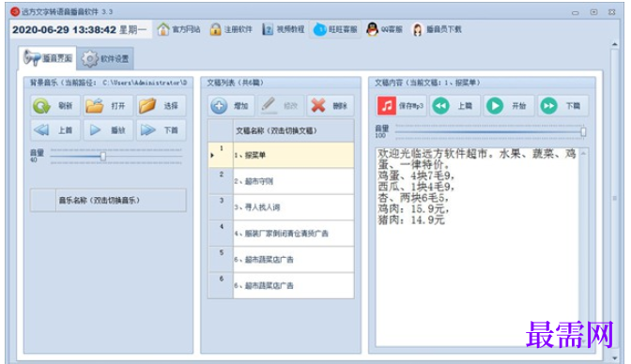Open 播音员下载 link
The height and width of the screenshot is (364, 631).
click(x=437, y=29)
